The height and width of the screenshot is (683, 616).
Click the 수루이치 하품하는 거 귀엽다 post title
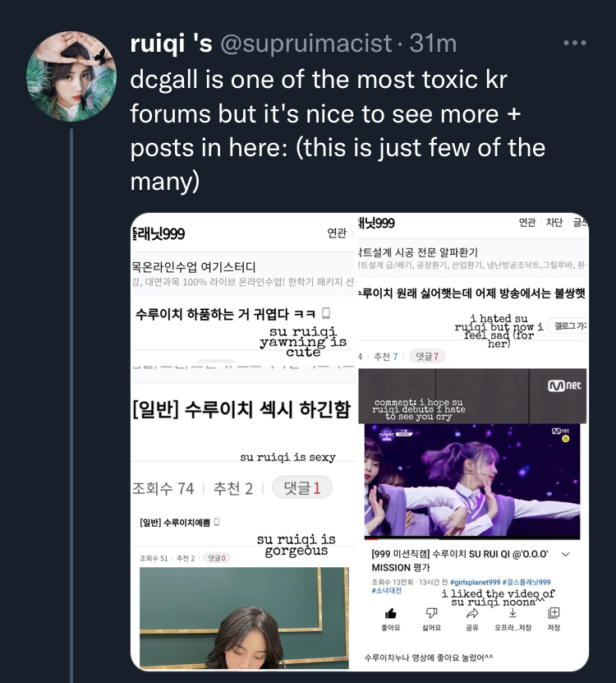[225, 314]
